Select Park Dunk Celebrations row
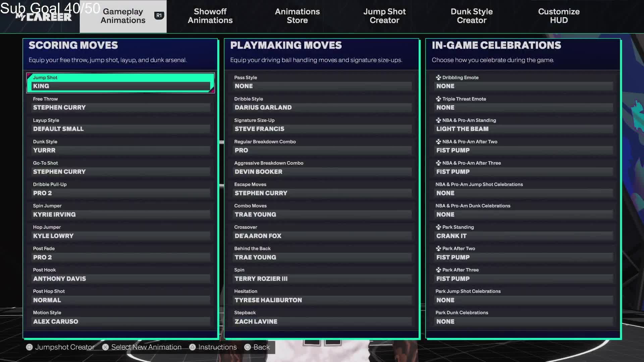The height and width of the screenshot is (362, 644). pyautogui.click(x=524, y=318)
